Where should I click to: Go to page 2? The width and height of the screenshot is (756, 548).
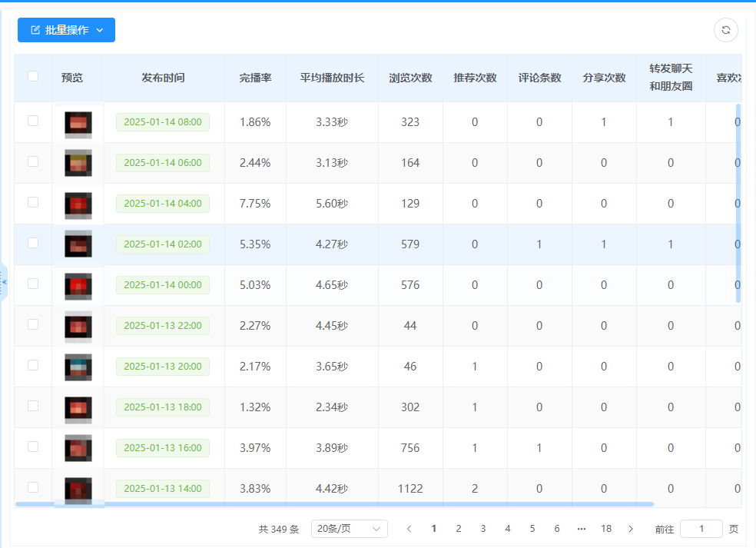coord(459,529)
